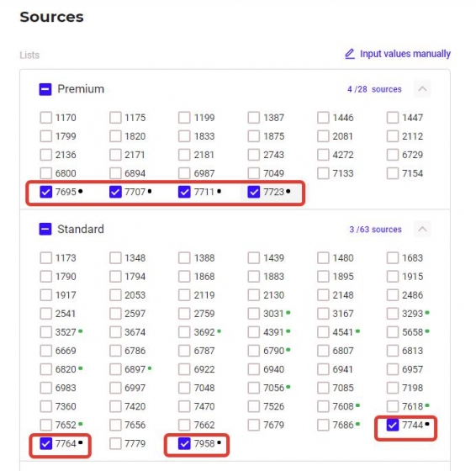The height and width of the screenshot is (471, 476).
Task: Uncheck source 7958 in Standard
Action: pos(184,443)
